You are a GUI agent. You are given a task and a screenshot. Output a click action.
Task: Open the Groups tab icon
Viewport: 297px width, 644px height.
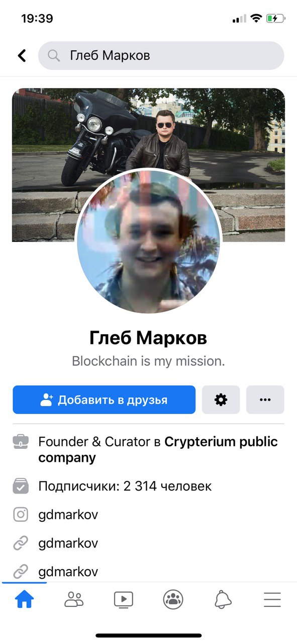pos(173,599)
